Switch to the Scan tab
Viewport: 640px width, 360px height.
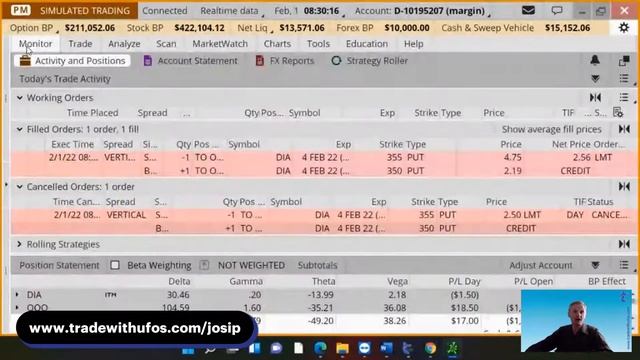coord(166,44)
